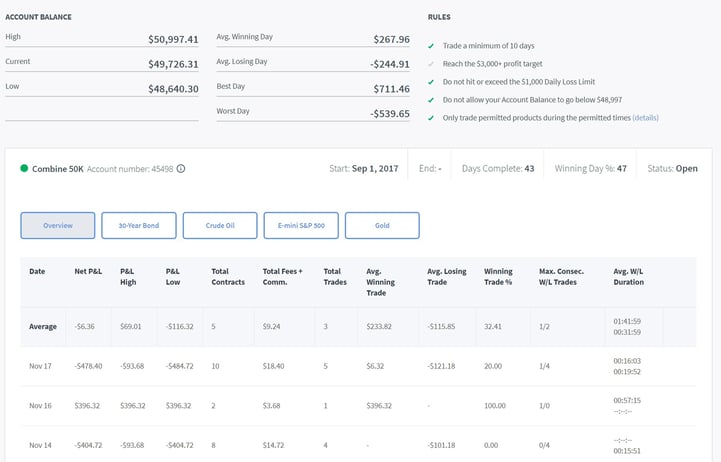Switch to the 30-Year Bond tab

click(138, 226)
